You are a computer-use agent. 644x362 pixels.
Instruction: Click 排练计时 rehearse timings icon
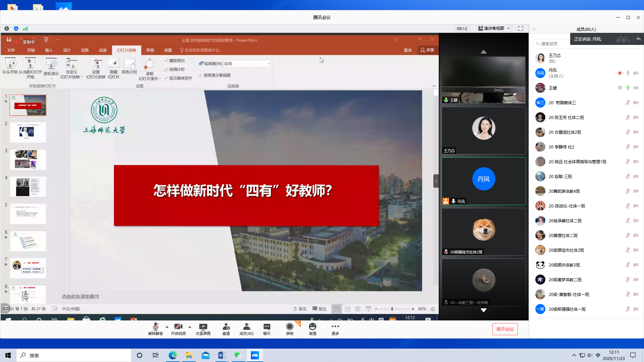click(x=129, y=63)
